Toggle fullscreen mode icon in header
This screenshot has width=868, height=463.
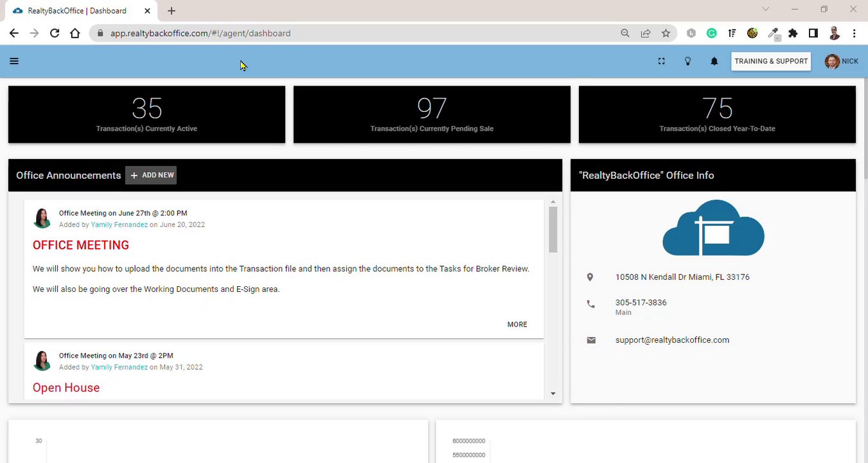click(661, 61)
